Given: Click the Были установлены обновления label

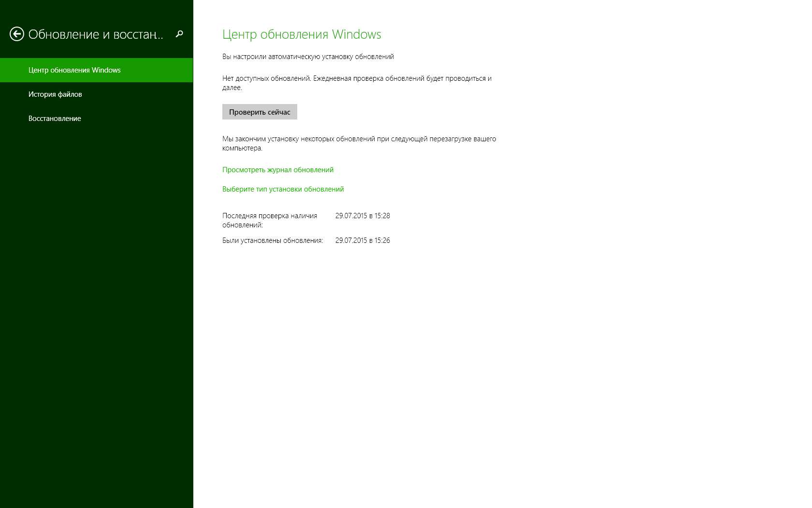Looking at the screenshot, I should pos(273,240).
